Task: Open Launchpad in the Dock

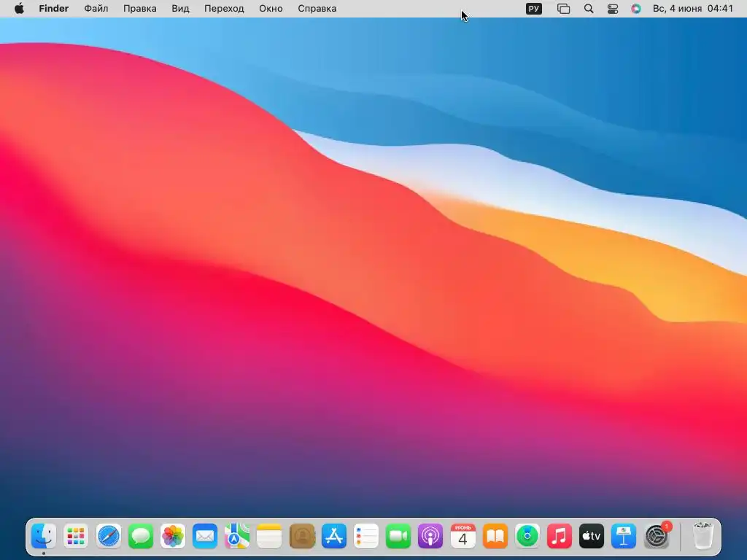Action: click(76, 536)
